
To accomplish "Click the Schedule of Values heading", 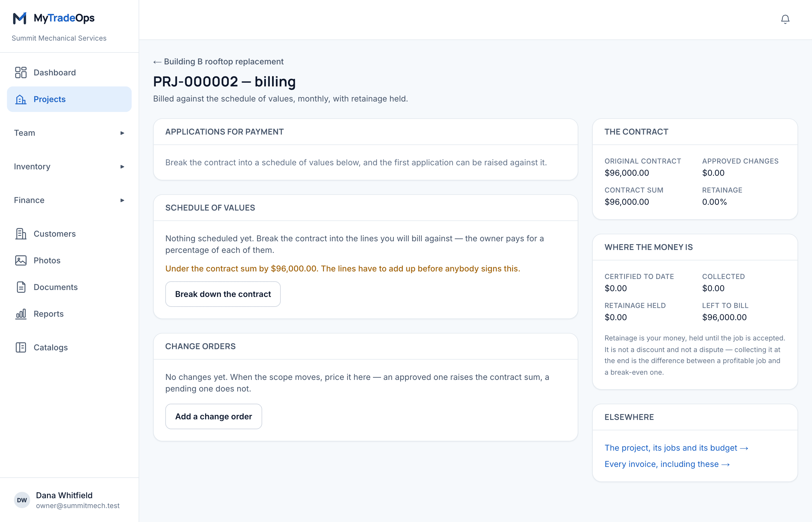I will pos(210,208).
